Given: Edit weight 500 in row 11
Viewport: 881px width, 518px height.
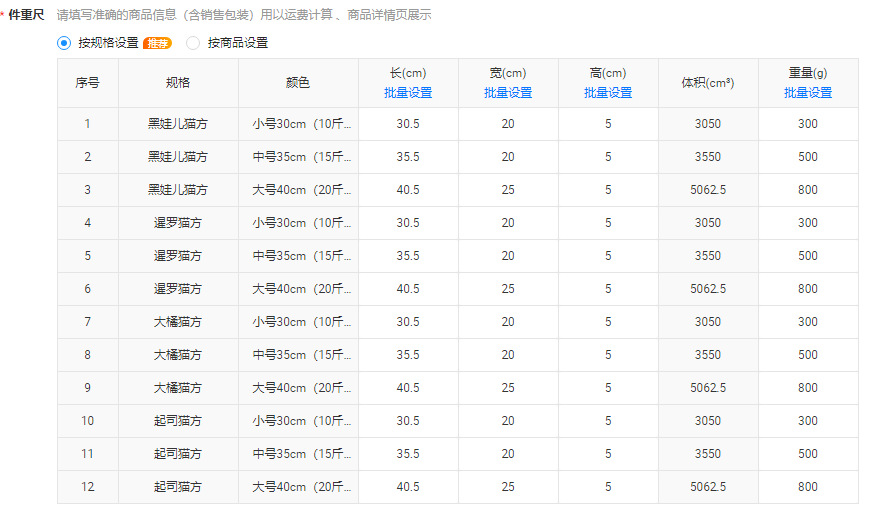Looking at the screenshot, I should tap(808, 454).
